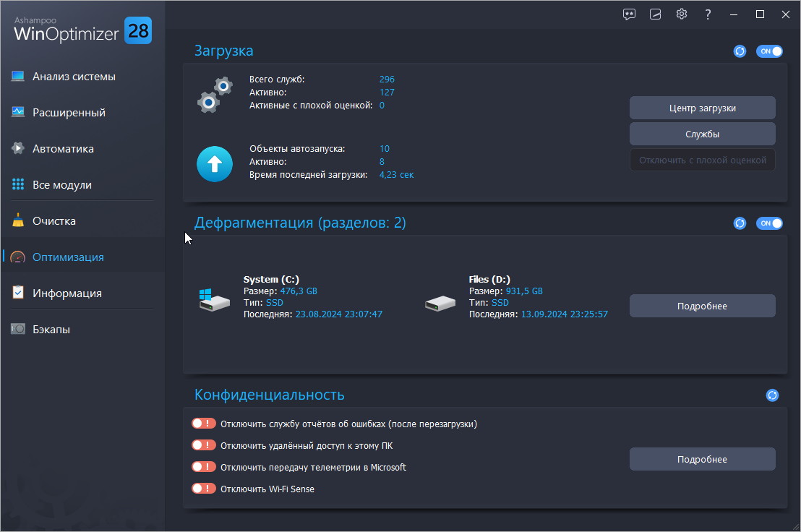Refresh the Дефрагментация section
The height and width of the screenshot is (532, 801).
(740, 223)
